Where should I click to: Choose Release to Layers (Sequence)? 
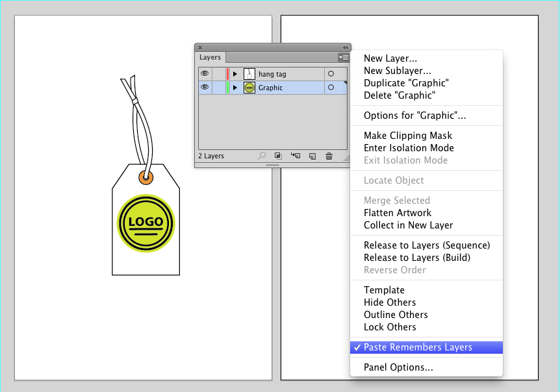[x=427, y=245]
